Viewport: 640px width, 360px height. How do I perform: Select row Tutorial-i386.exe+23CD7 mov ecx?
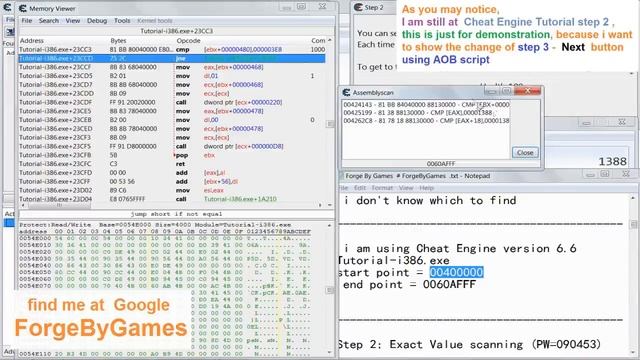pyautogui.click(x=172, y=85)
